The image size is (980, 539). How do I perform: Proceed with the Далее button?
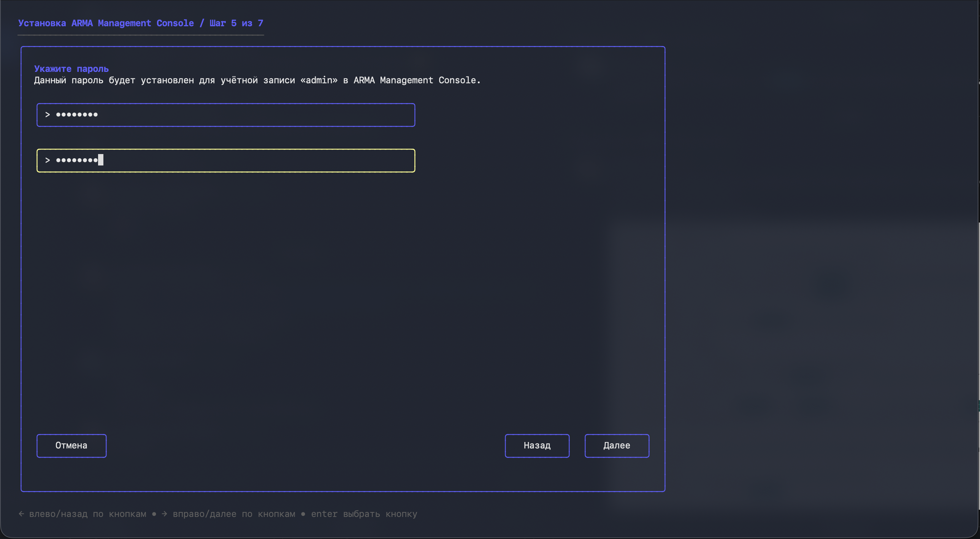617,446
